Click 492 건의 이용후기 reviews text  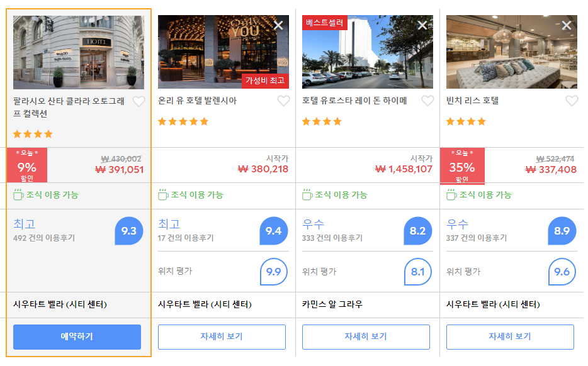click(x=44, y=238)
